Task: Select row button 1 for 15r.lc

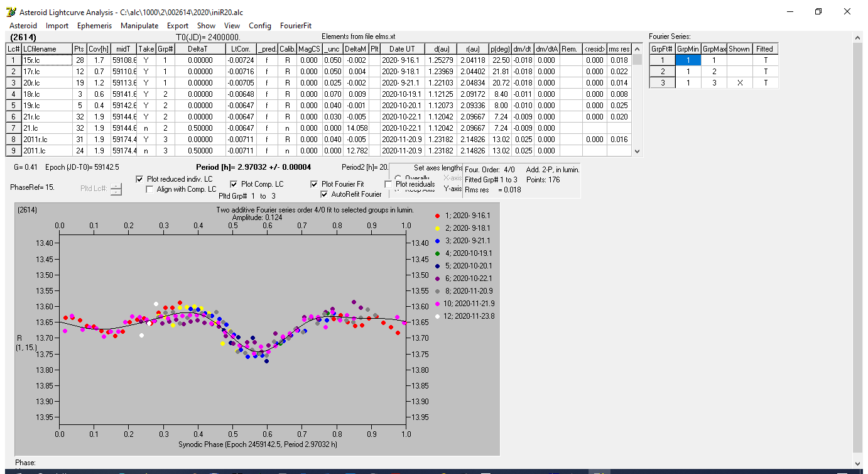Action: click(13, 60)
